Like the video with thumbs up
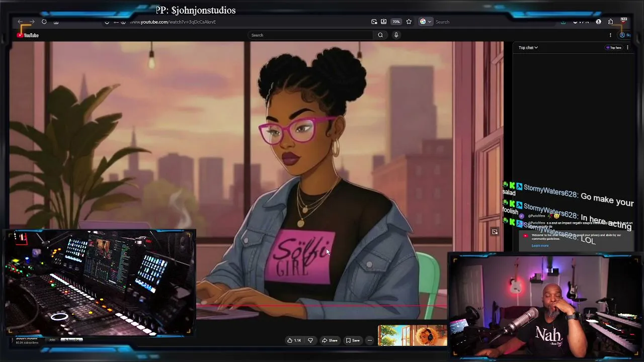 (294, 340)
